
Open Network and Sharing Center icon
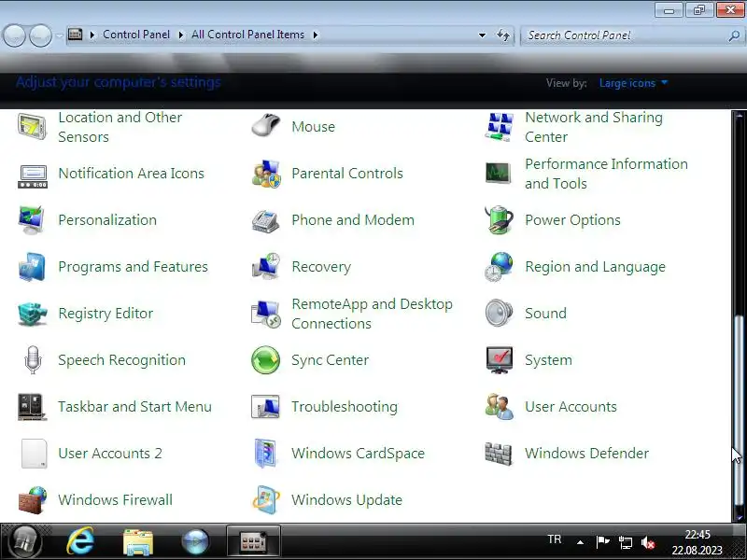coord(499,127)
